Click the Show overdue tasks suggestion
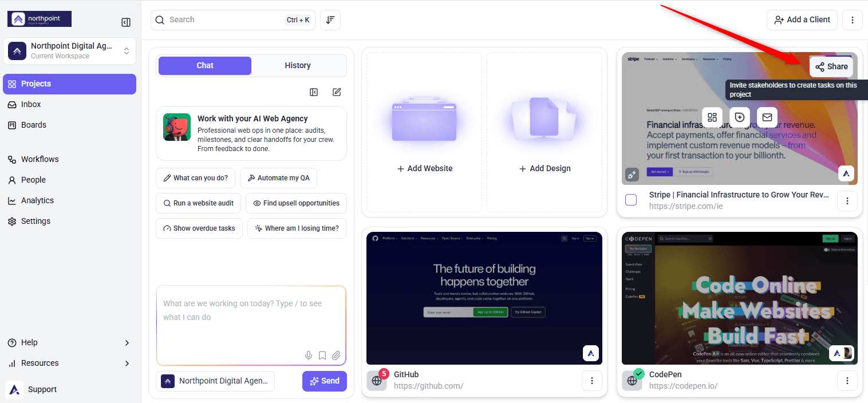Screen dimensions: 868x403 (x=199, y=228)
